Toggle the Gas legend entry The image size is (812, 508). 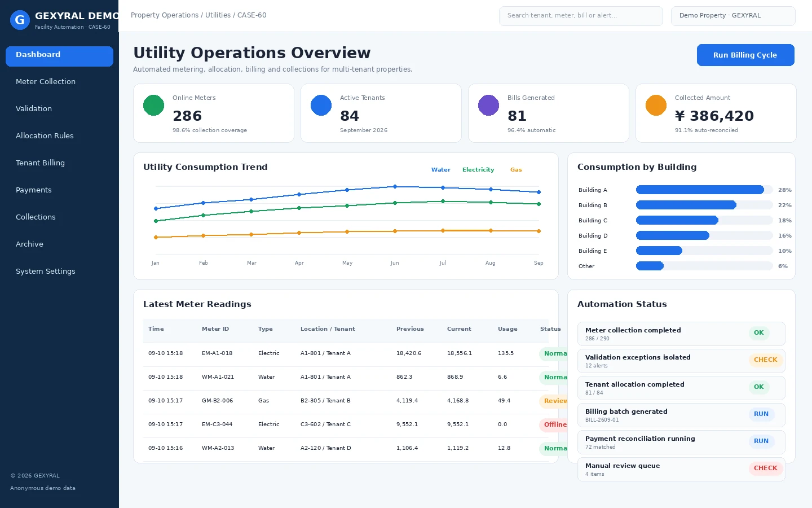pos(516,170)
